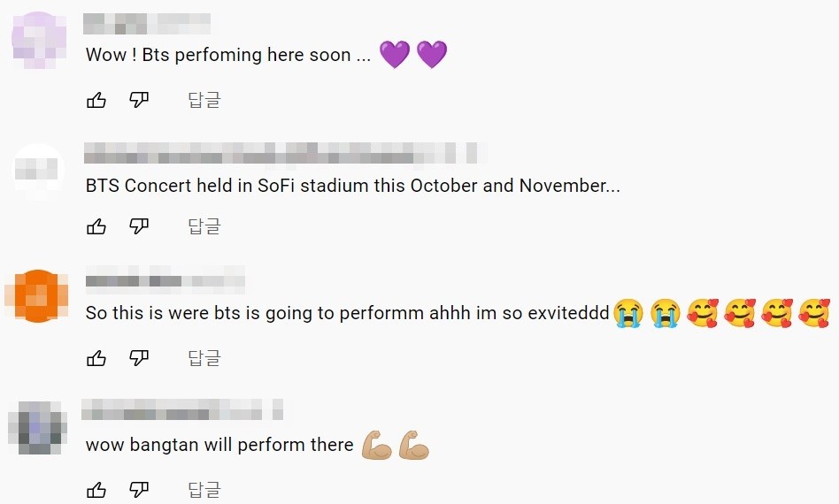Open the bangtan commenter's profile avatar
Screen dimensions: 839x504
(38, 426)
